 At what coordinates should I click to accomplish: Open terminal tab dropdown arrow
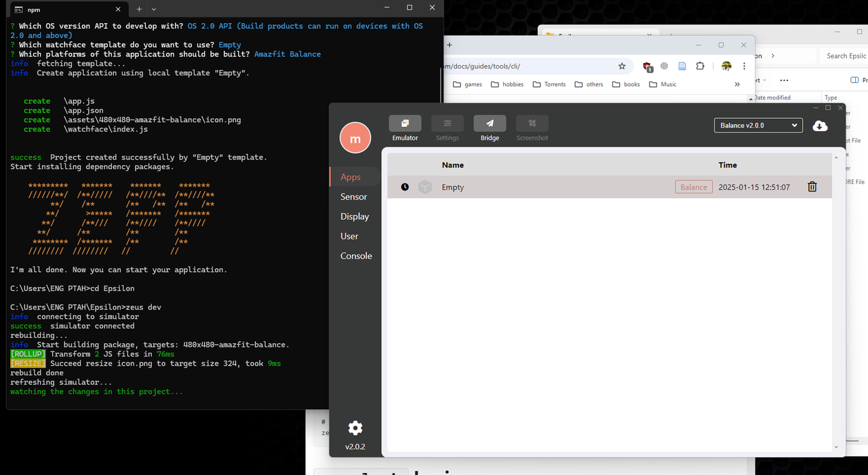point(154,9)
